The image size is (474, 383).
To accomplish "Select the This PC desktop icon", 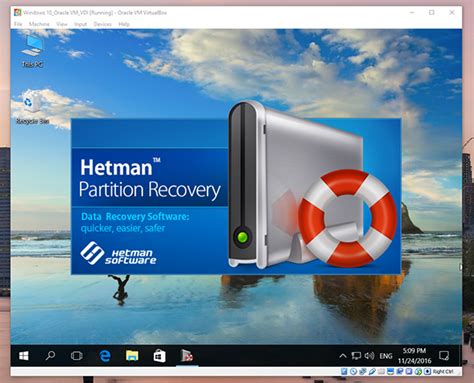I will pyautogui.click(x=32, y=51).
